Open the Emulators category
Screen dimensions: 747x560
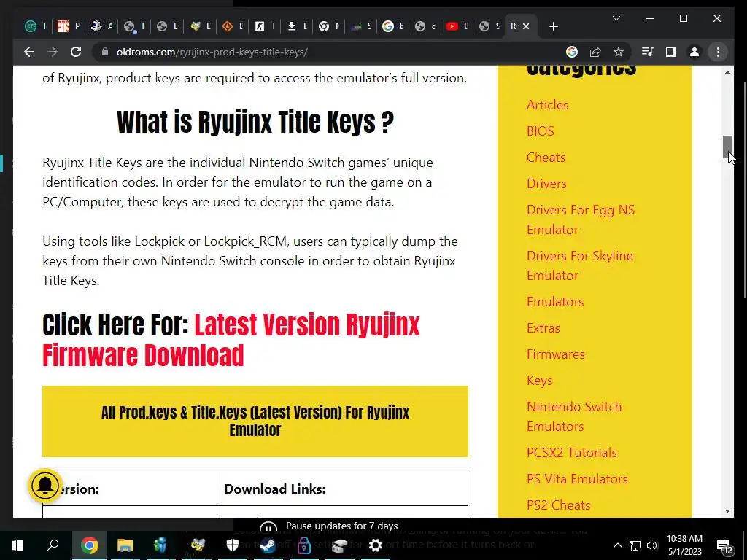[x=555, y=301]
